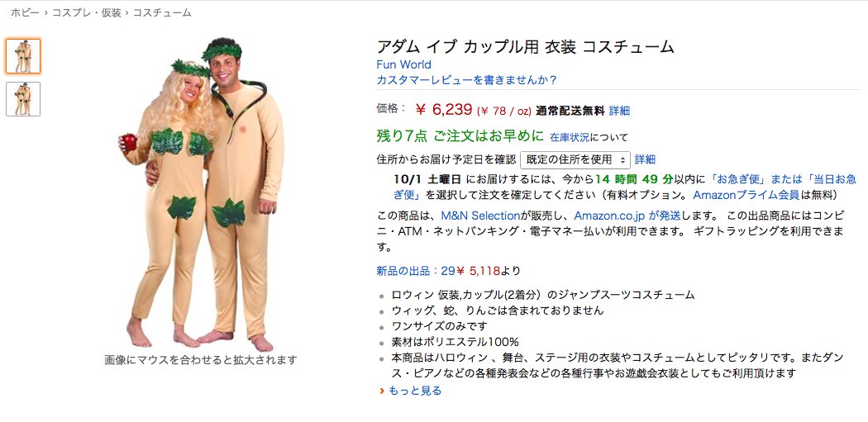The image size is (868, 422).
Task: Click the 在庫状況 link
Action: click(x=570, y=137)
